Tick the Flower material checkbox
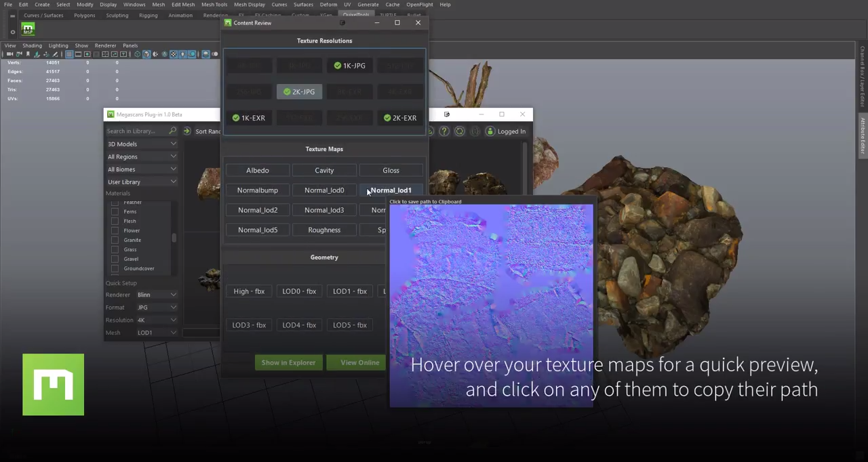 click(115, 230)
